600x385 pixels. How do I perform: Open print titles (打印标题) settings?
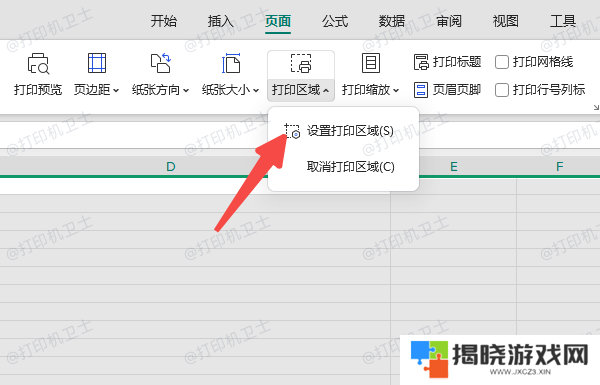point(447,62)
